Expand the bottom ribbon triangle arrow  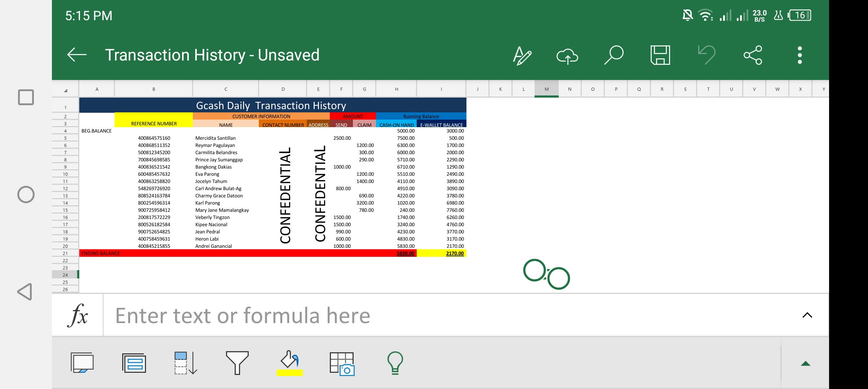pyautogui.click(x=805, y=363)
